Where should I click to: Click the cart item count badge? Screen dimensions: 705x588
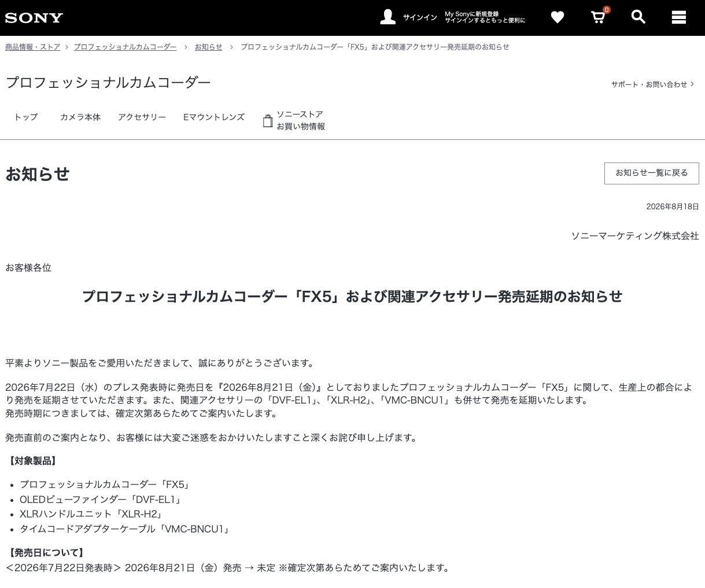coord(607,10)
